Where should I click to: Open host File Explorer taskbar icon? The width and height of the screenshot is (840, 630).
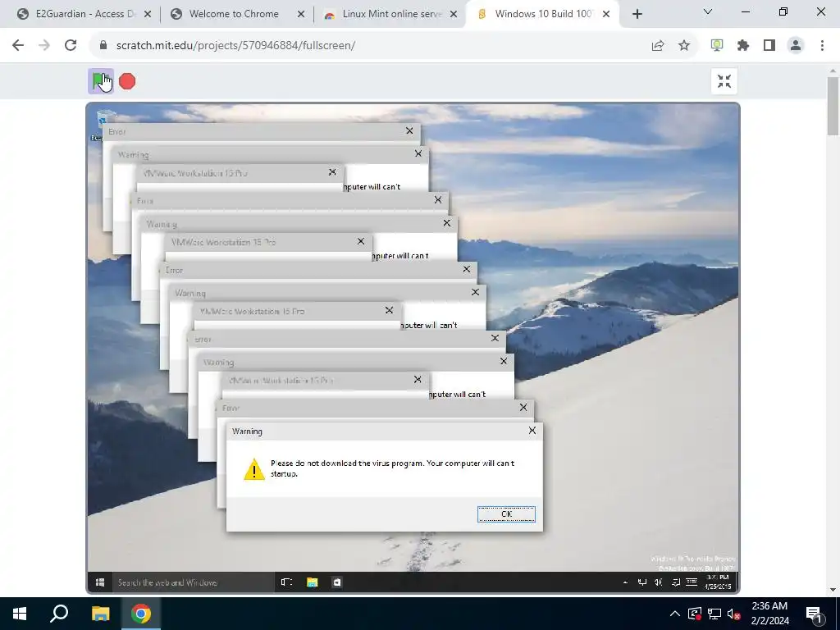100,614
